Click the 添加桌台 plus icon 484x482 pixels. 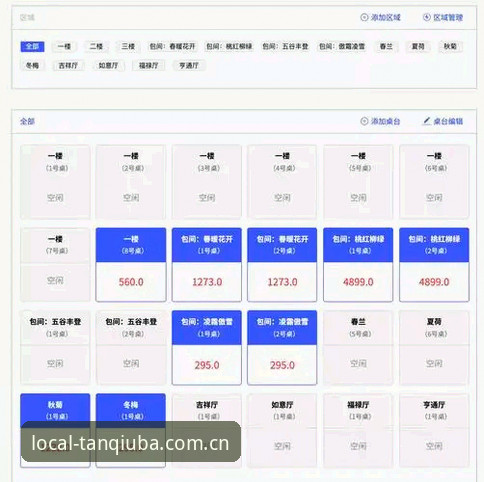tap(364, 121)
